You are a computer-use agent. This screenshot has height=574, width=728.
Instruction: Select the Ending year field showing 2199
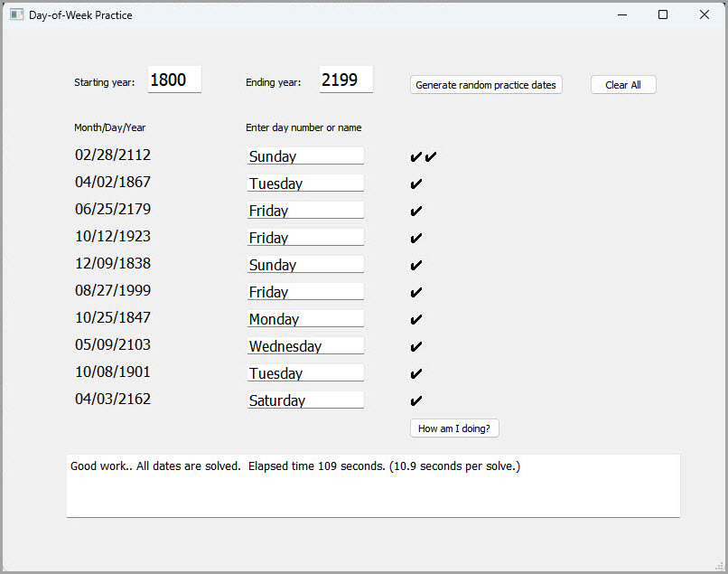coord(346,80)
